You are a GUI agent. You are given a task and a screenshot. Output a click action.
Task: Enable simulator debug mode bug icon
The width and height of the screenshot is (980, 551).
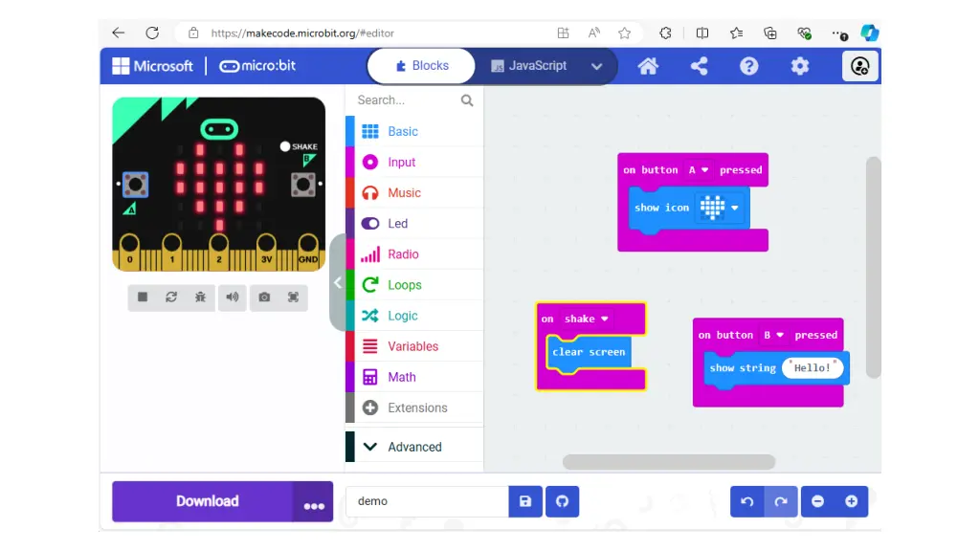pos(200,297)
